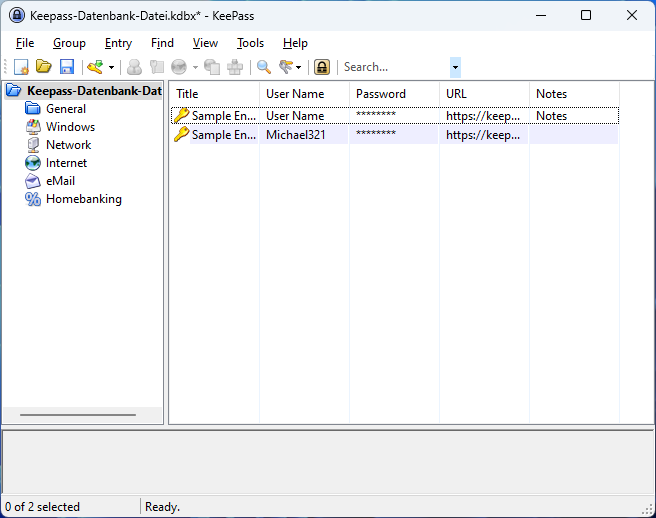656x518 pixels.
Task: Open the Group menu
Action: click(x=69, y=43)
